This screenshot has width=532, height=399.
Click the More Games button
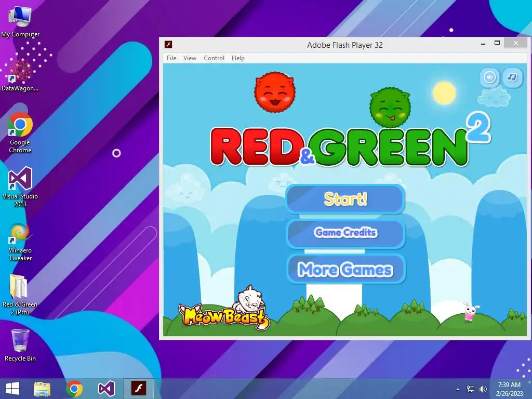point(345,270)
